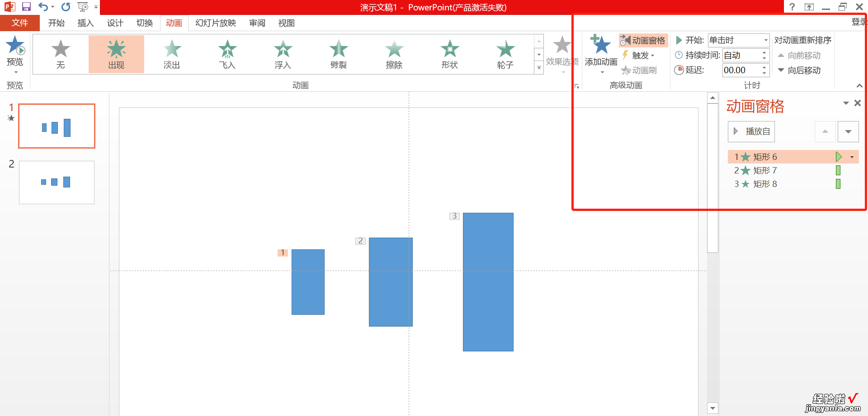Click the 预览 preview animation star icon
The image size is (868, 416).
[15, 45]
